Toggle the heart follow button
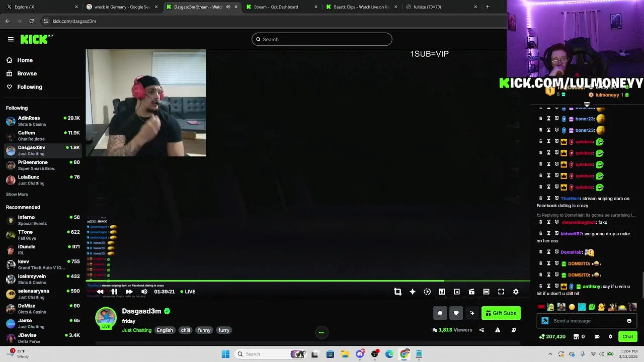 pyautogui.click(x=456, y=313)
